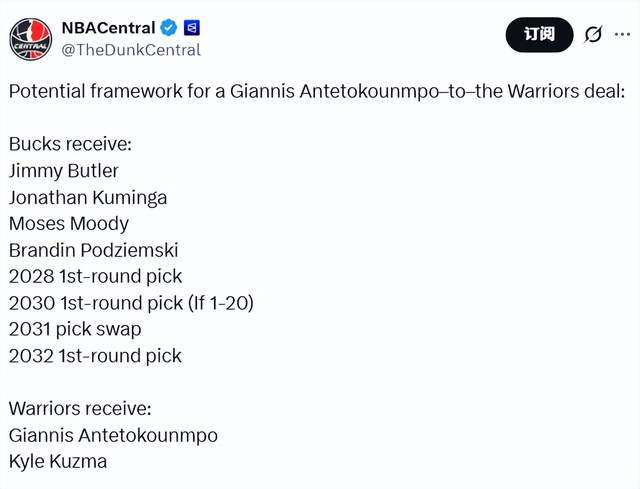Open the @TheDunkCentral handle link

point(131,49)
